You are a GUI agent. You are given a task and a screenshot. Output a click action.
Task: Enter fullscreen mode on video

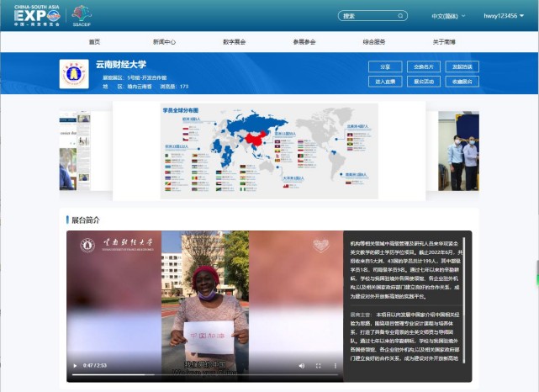click(318, 366)
